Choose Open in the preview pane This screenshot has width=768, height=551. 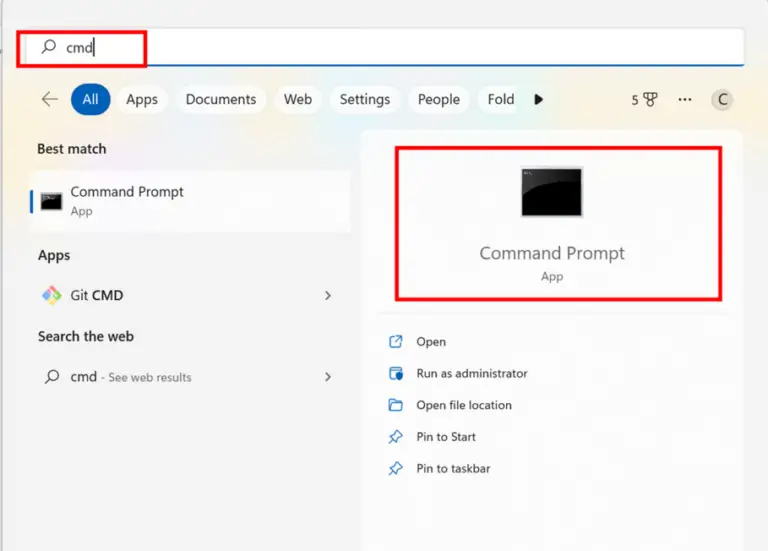tap(431, 341)
